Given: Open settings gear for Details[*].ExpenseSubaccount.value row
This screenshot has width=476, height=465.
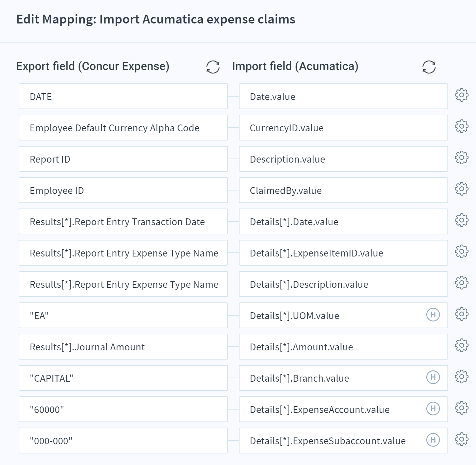Looking at the screenshot, I should coord(462,439).
